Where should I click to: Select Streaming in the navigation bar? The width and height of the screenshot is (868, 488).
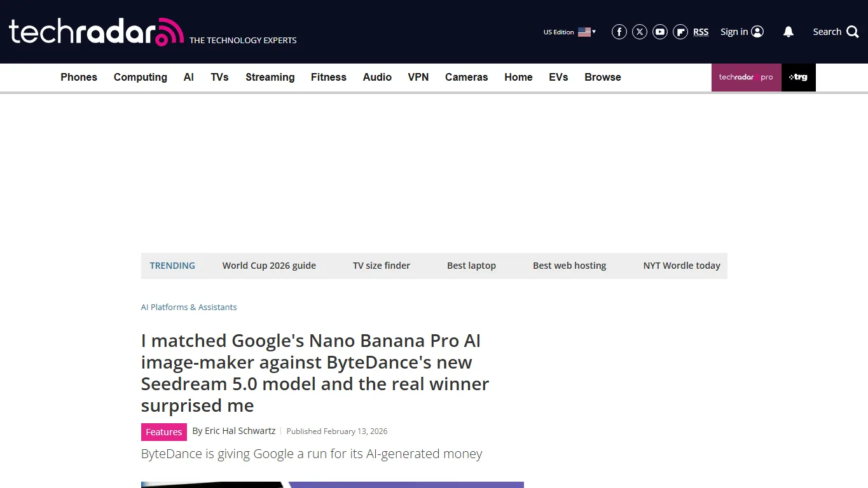click(270, 78)
